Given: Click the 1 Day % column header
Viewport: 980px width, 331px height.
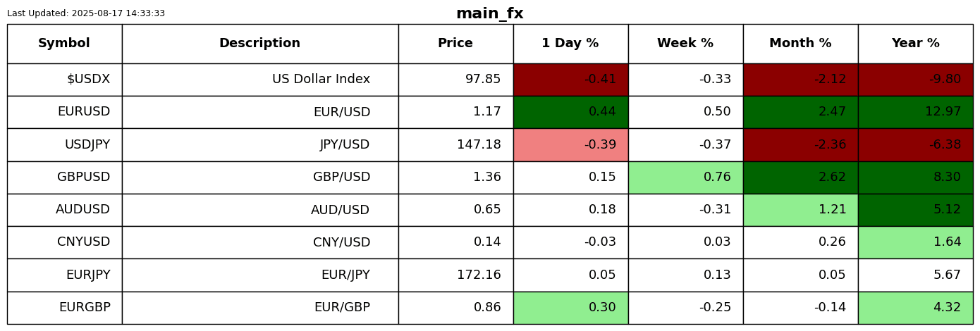Looking at the screenshot, I should (x=570, y=44).
